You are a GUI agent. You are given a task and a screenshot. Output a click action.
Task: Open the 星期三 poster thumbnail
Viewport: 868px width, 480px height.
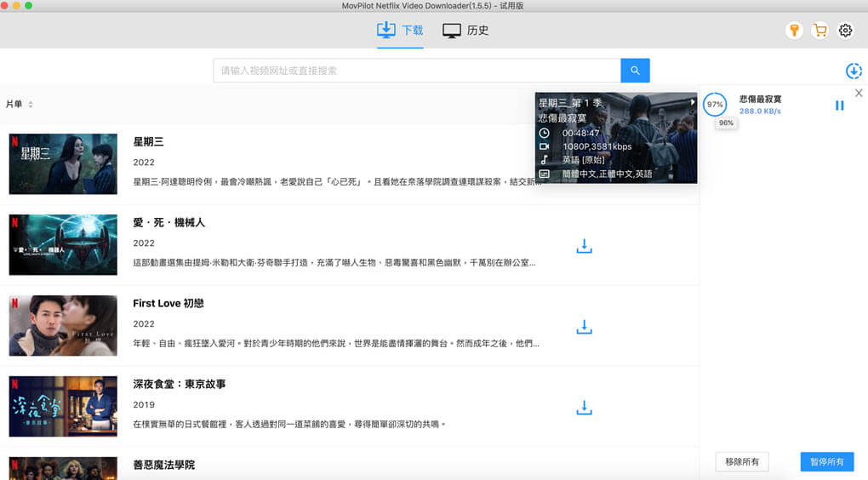pyautogui.click(x=63, y=164)
